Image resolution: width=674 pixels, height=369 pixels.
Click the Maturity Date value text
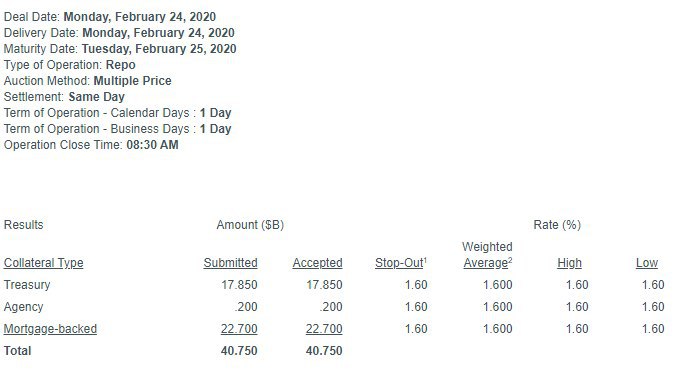point(159,49)
